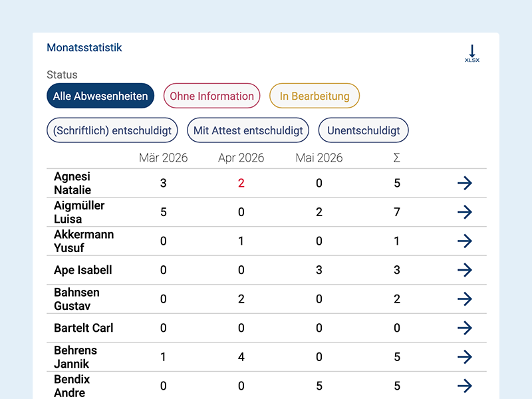This screenshot has height=399, width=532.
Task: Click the Apr 2026 column header
Action: click(x=241, y=158)
